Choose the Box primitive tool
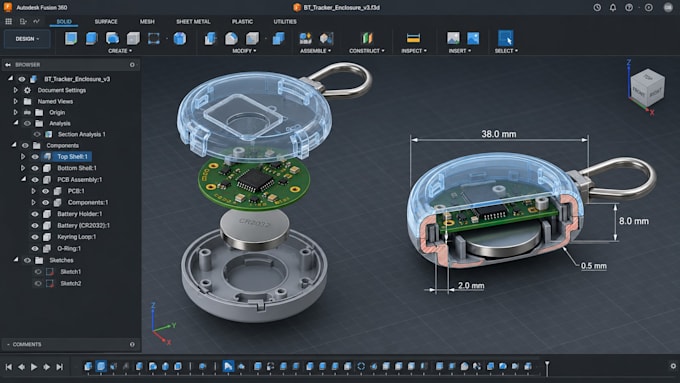 click(x=133, y=38)
